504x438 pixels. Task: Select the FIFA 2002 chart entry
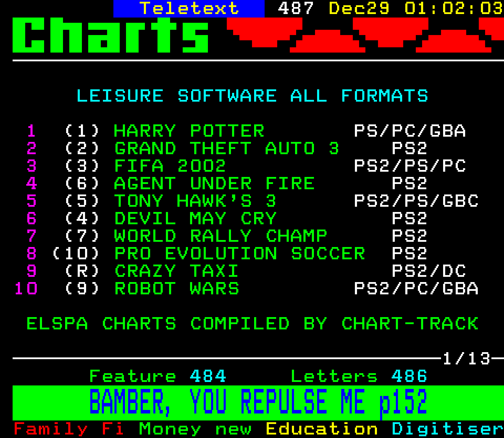170,166
